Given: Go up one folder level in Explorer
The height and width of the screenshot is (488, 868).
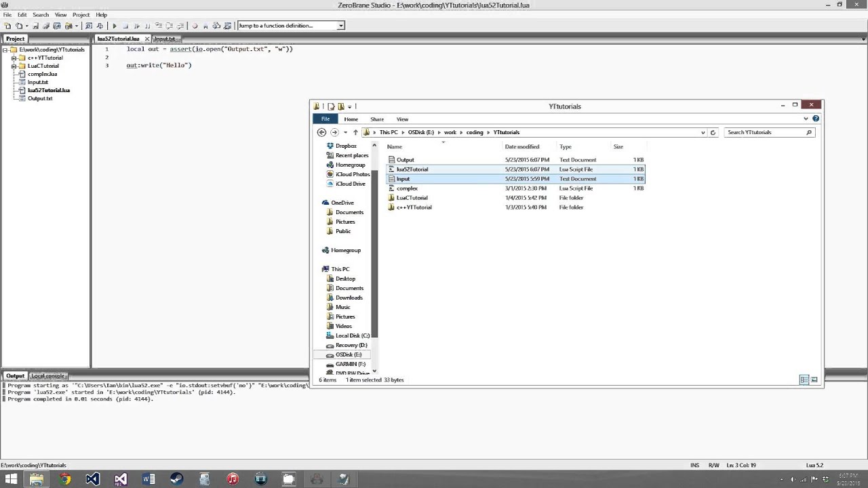Looking at the screenshot, I should [355, 132].
